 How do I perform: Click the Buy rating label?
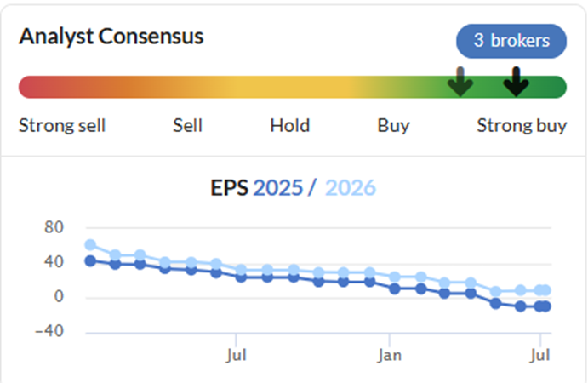(x=393, y=126)
